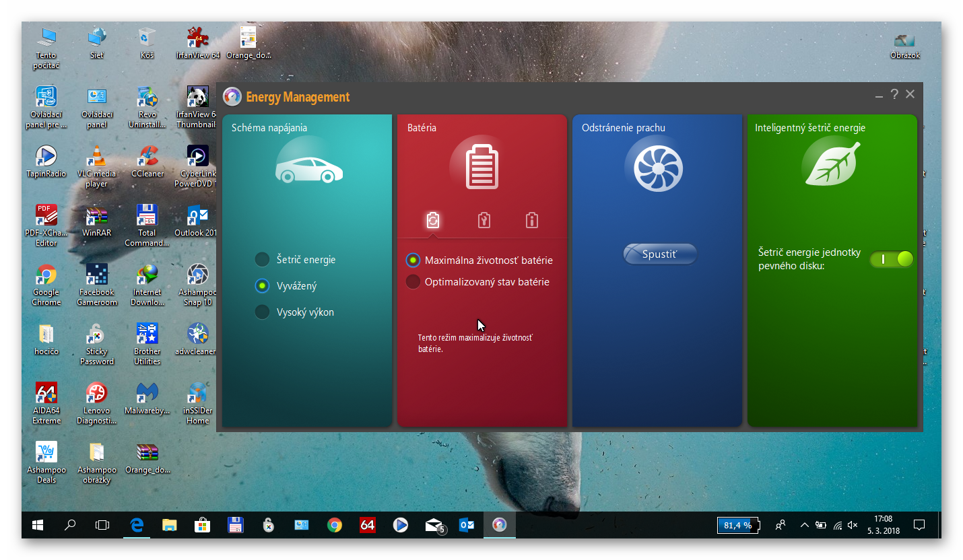Click the battery charge mode icon
This screenshot has width=963, height=560.
(433, 220)
